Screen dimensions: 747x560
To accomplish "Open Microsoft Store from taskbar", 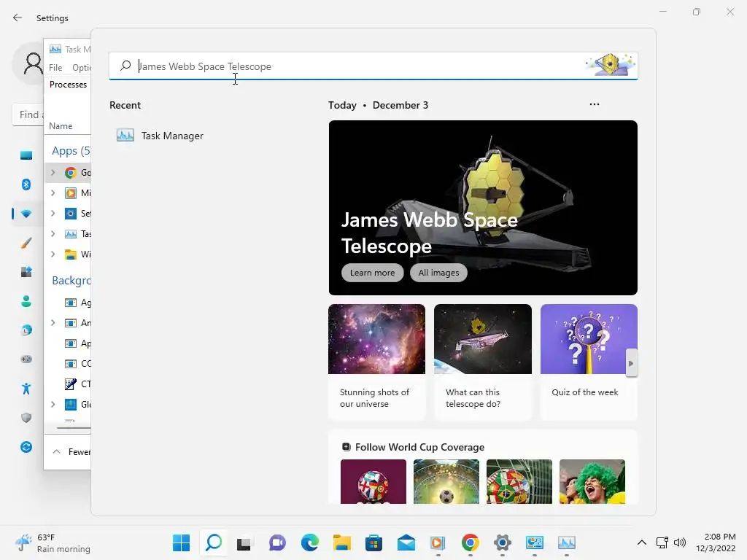I will coord(374,542).
